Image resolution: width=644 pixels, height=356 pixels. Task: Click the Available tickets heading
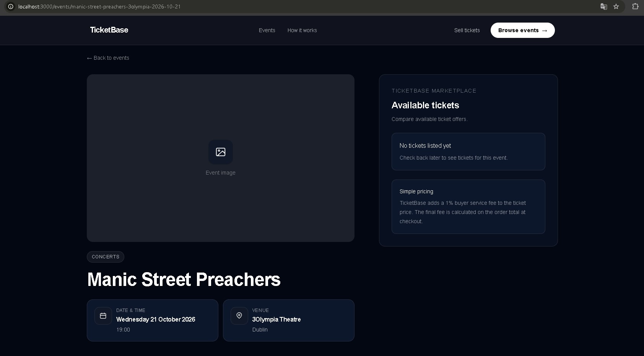[425, 105]
